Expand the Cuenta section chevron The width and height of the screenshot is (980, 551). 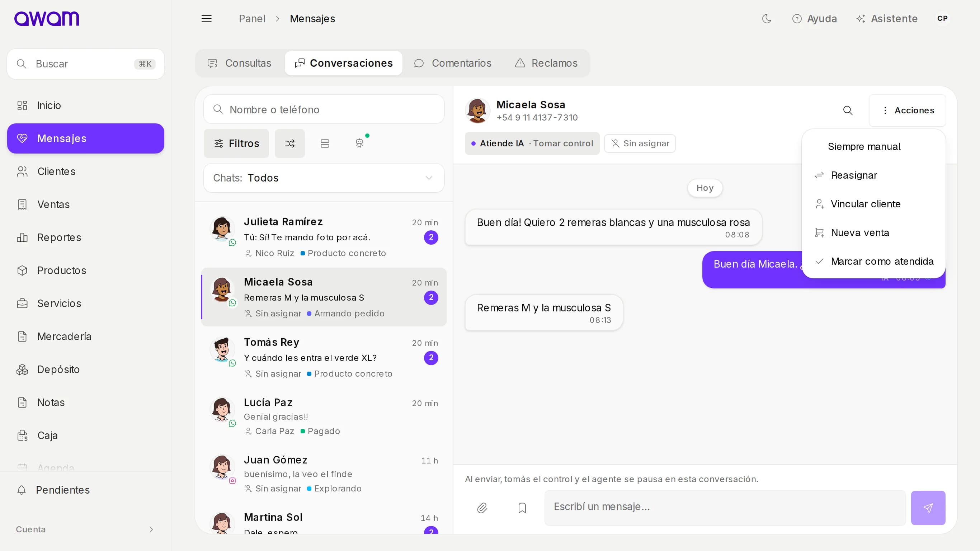[x=151, y=530]
